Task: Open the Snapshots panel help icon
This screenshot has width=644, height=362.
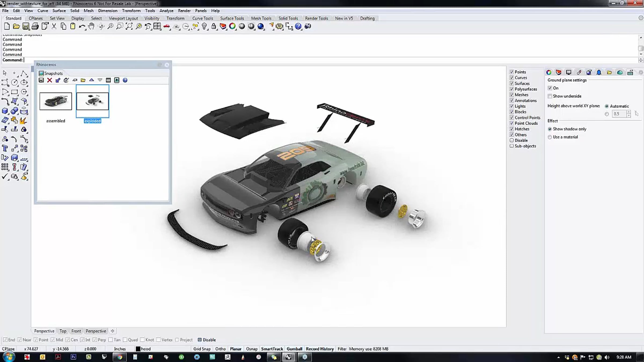Action: point(125,80)
